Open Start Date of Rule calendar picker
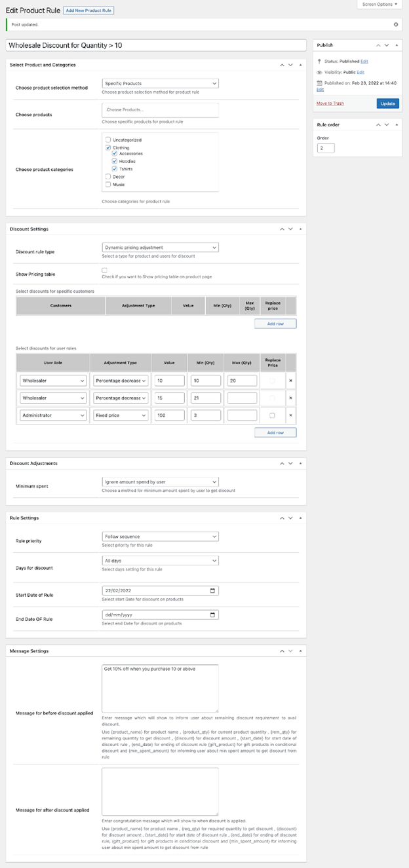This screenshot has width=409, height=868. coord(212,591)
